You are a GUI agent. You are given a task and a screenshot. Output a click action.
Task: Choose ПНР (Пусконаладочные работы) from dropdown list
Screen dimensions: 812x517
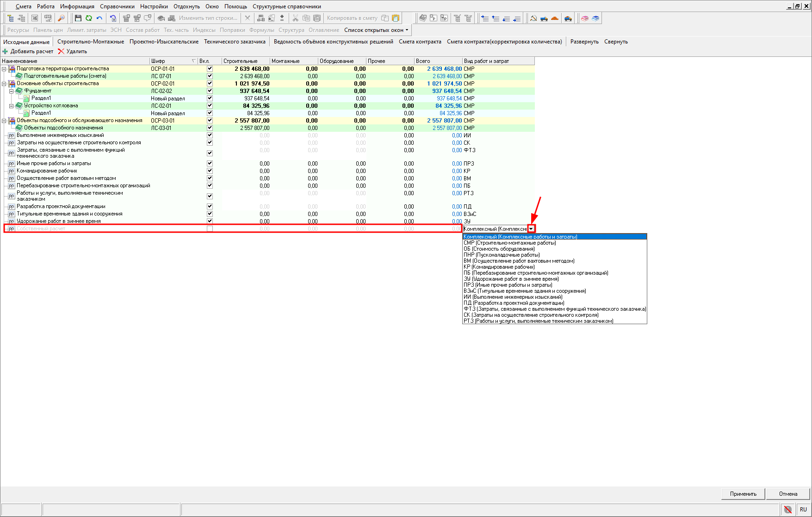coord(502,255)
